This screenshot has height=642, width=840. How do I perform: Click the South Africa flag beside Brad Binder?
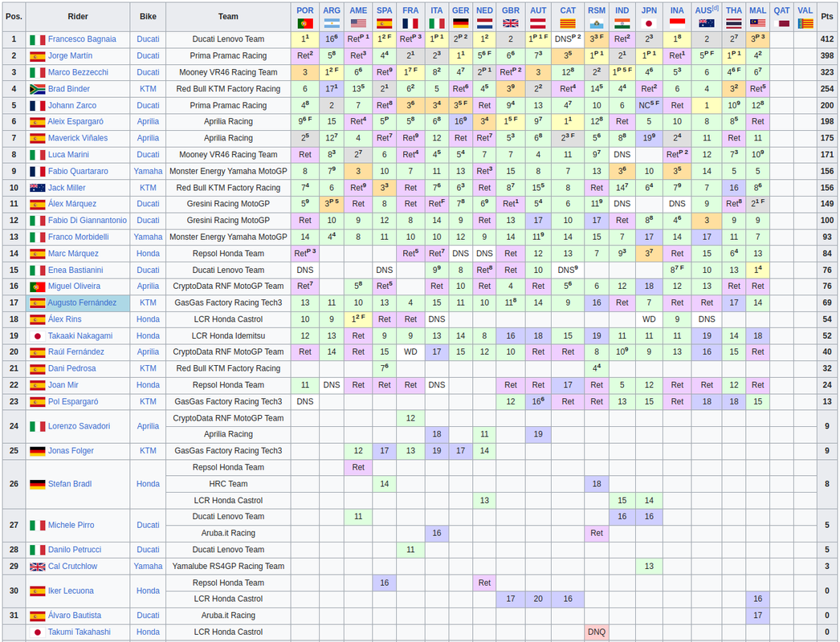click(x=38, y=89)
